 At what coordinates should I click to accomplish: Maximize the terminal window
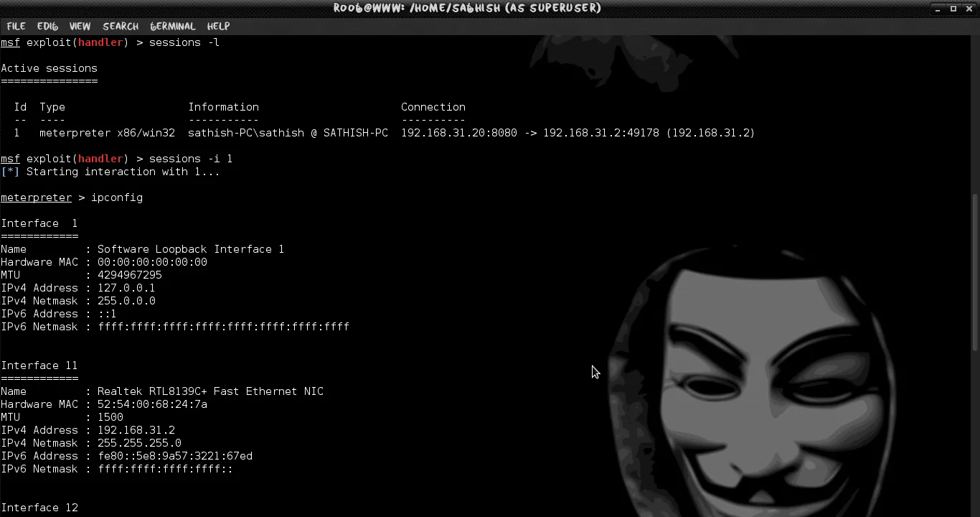pos(953,9)
